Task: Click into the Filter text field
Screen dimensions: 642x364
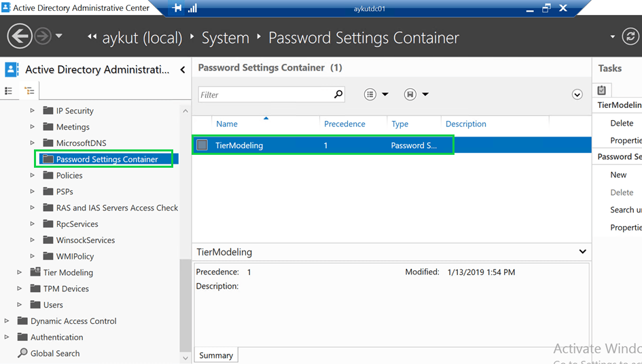Action: [265, 94]
